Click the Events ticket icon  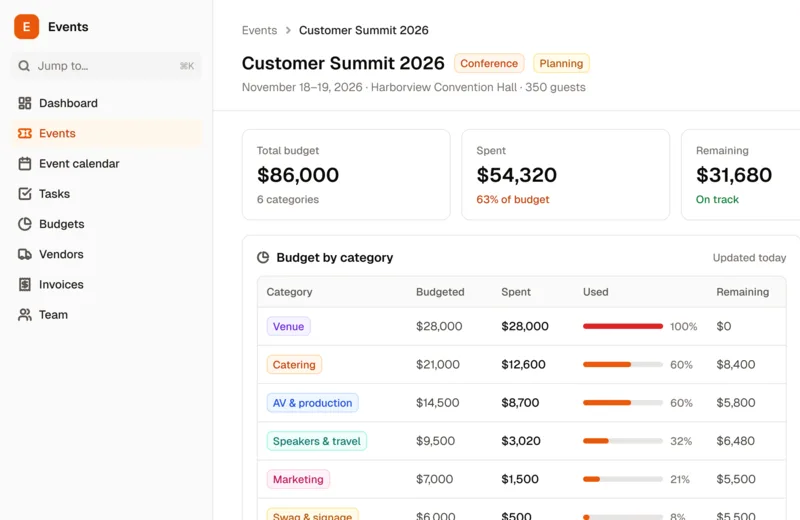tap(24, 133)
